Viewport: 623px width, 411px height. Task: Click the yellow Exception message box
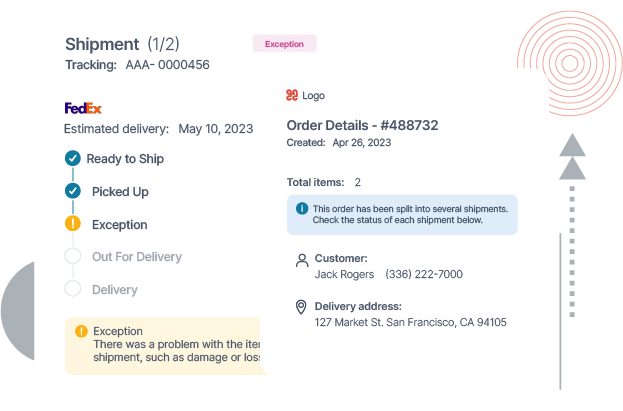[x=167, y=346]
